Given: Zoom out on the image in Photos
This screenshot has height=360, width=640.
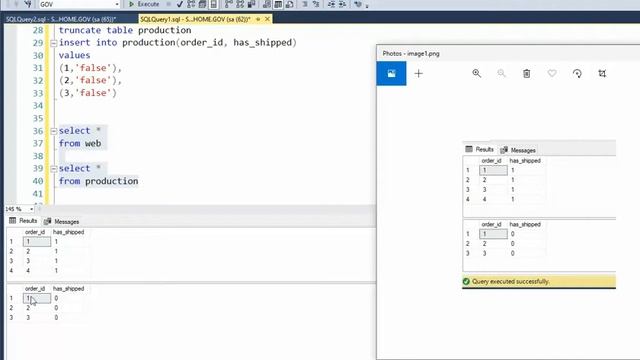Looking at the screenshot, I should click(x=501, y=73).
